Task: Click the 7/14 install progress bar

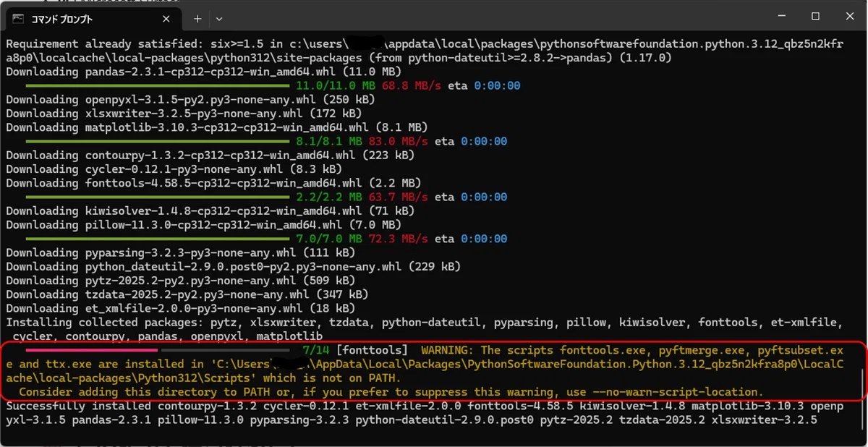Action: tap(158, 349)
